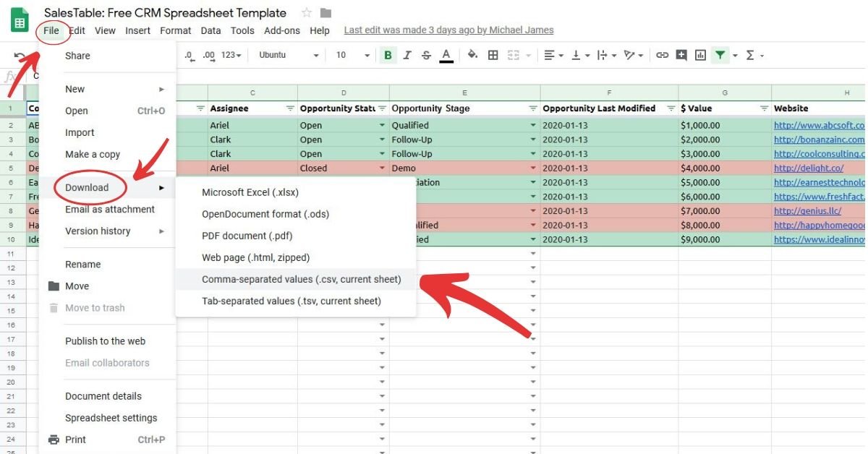
Task: Star the SalesTable document
Action: click(x=307, y=13)
